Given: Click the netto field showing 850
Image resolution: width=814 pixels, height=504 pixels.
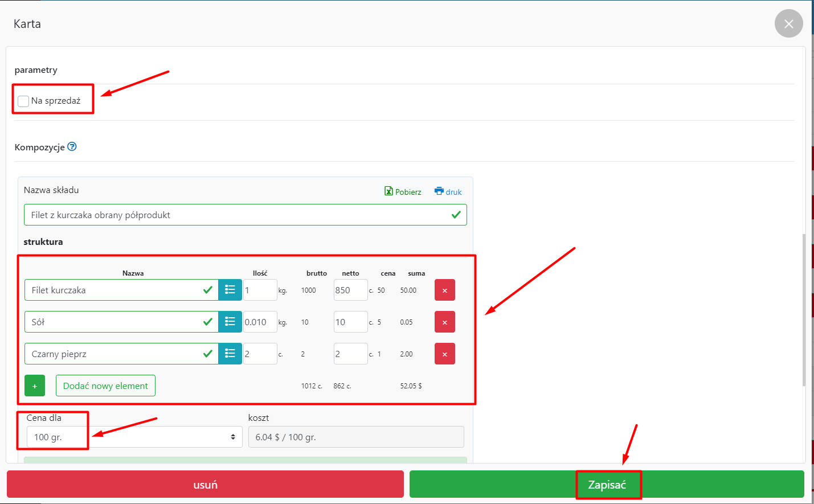Looking at the screenshot, I should pos(350,290).
